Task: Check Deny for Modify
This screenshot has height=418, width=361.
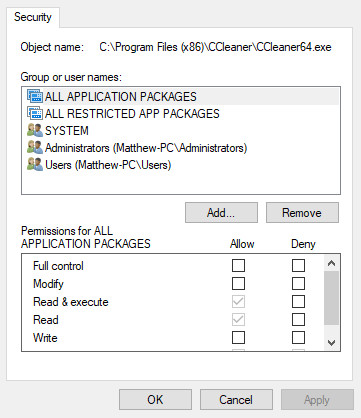Action: [298, 284]
